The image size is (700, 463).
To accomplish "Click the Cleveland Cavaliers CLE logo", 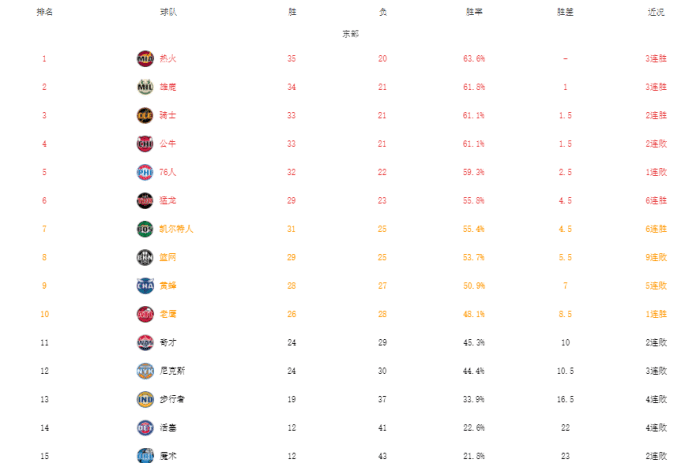I will coord(145,115).
